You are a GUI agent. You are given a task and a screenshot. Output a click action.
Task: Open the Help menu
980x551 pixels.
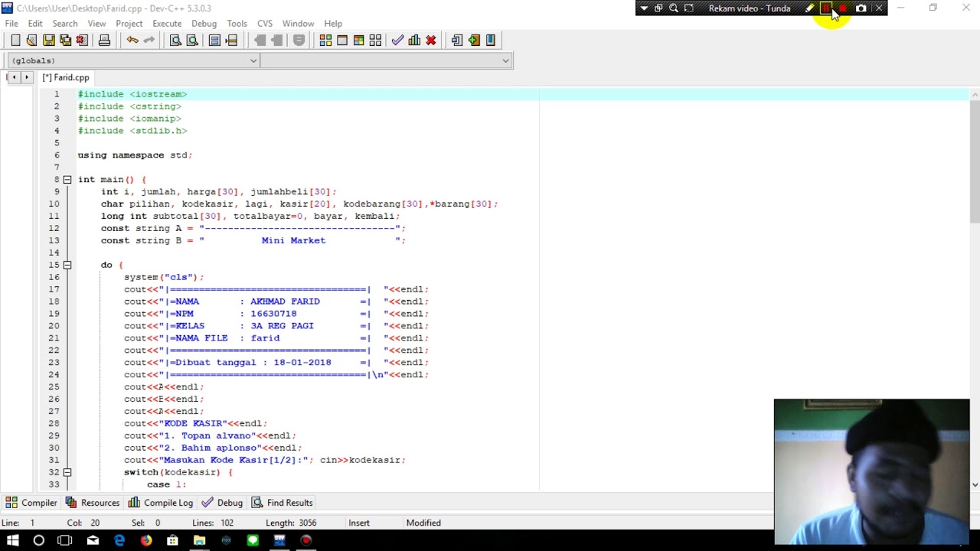[x=333, y=24]
